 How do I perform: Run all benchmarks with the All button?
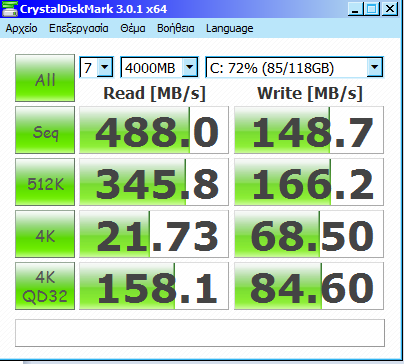click(45, 78)
